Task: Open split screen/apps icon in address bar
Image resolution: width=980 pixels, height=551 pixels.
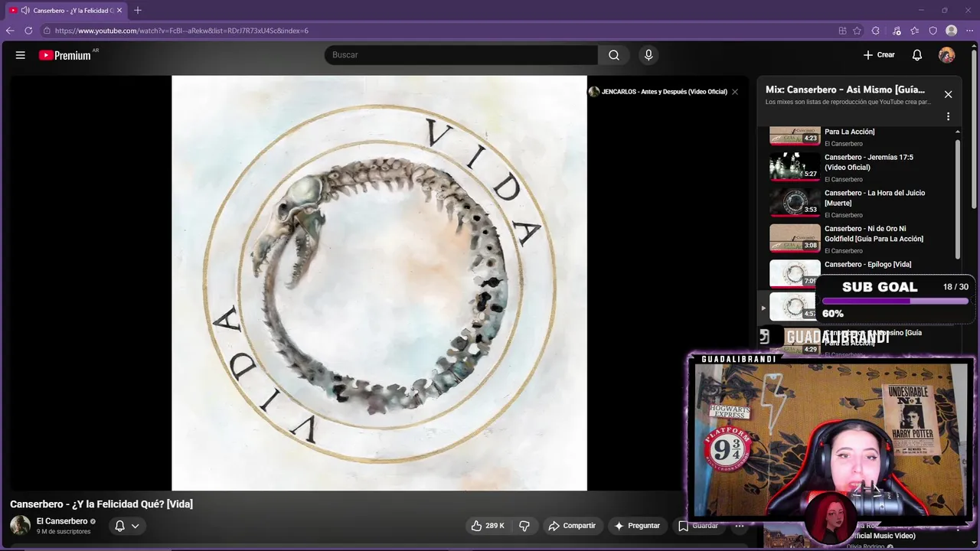Action: pos(842,31)
